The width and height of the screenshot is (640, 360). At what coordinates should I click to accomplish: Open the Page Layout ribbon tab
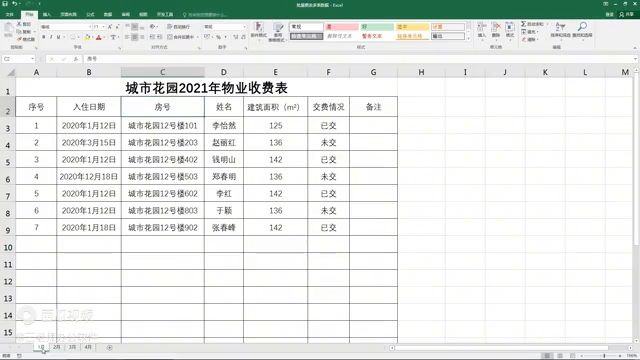point(69,15)
